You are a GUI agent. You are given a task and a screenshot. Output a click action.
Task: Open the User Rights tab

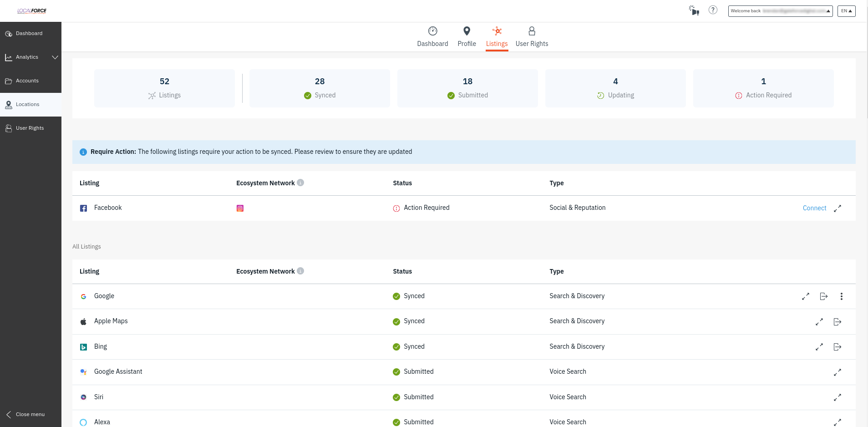point(532,37)
